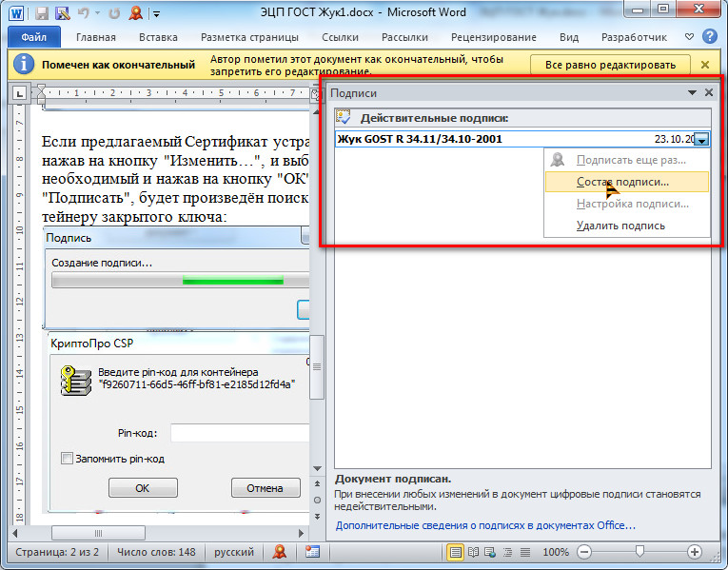This screenshot has width=728, height=570.
Task: Click the 100% zoom level indicator
Action: (x=556, y=552)
